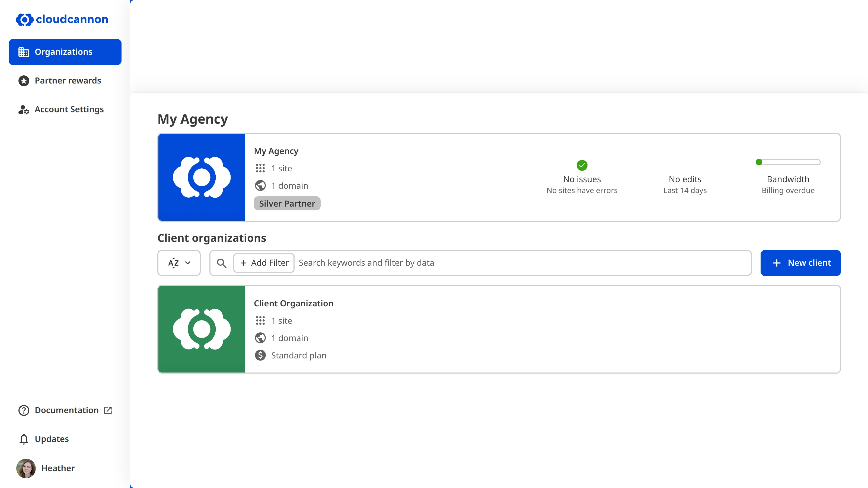Open the My Agency blue logo thumbnail
868x488 pixels.
(202, 178)
